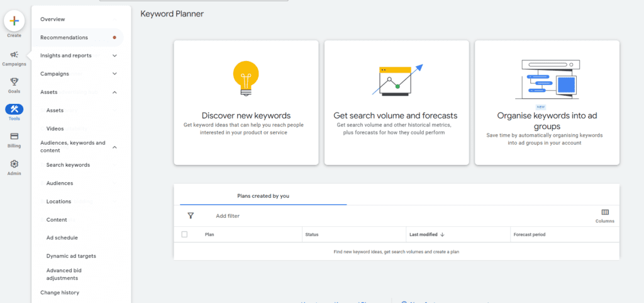644x303 pixels.
Task: Click the Create plus icon
Action: pyautogui.click(x=14, y=21)
